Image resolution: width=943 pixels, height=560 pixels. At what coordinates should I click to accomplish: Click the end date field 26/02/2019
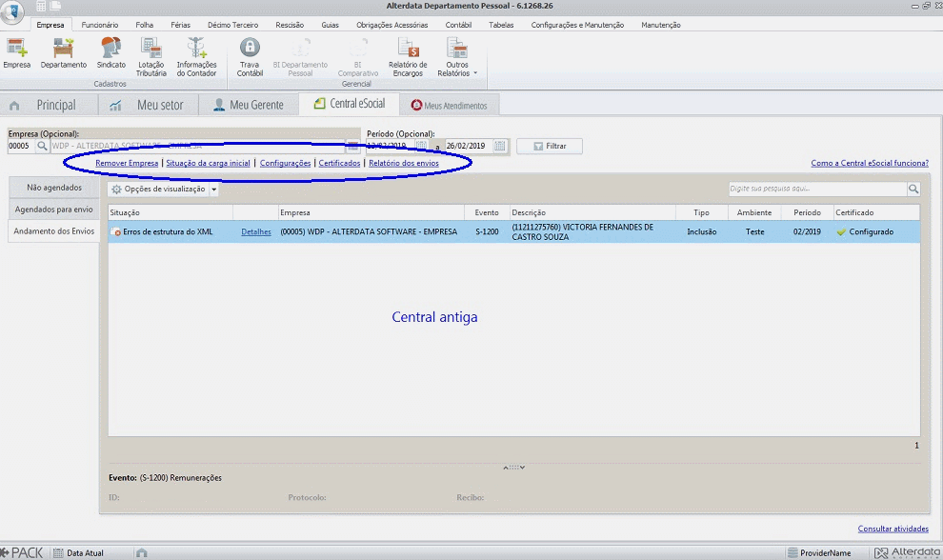[469, 146]
